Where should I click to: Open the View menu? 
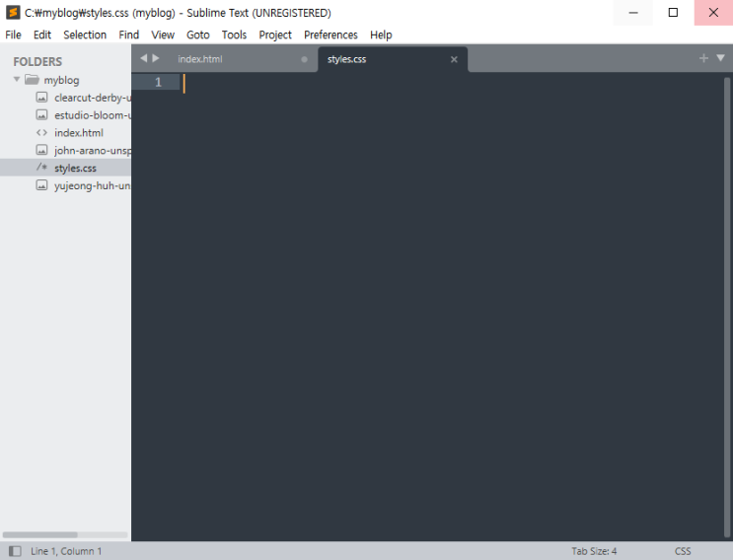pos(163,35)
